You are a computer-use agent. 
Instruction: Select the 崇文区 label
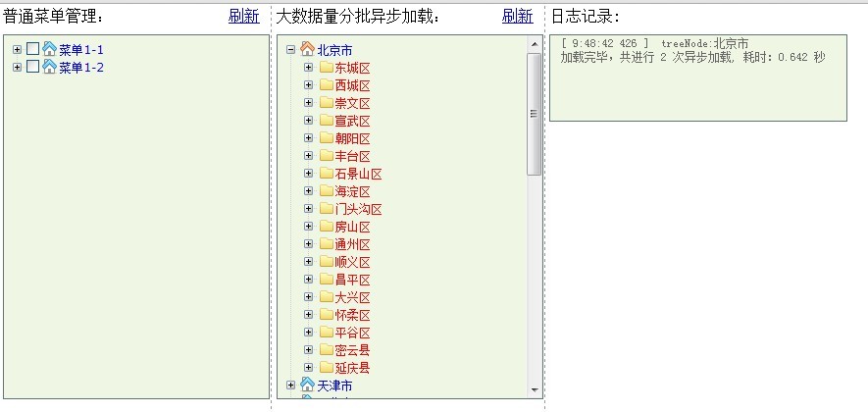[x=353, y=104]
